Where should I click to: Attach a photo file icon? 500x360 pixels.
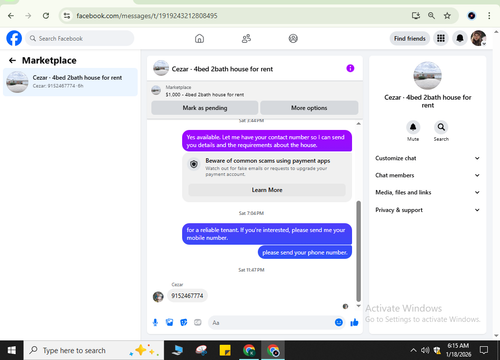169,322
